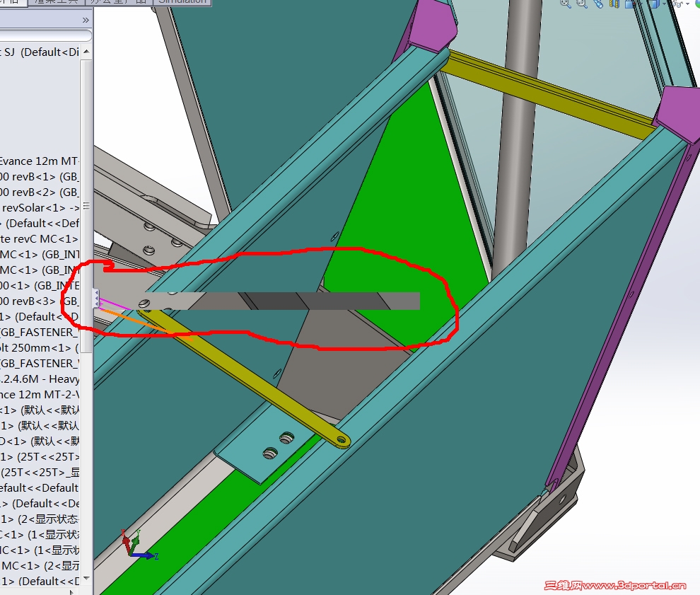Click the tree scrollbar up arrow
The height and width of the screenshot is (595, 700).
[86, 52]
